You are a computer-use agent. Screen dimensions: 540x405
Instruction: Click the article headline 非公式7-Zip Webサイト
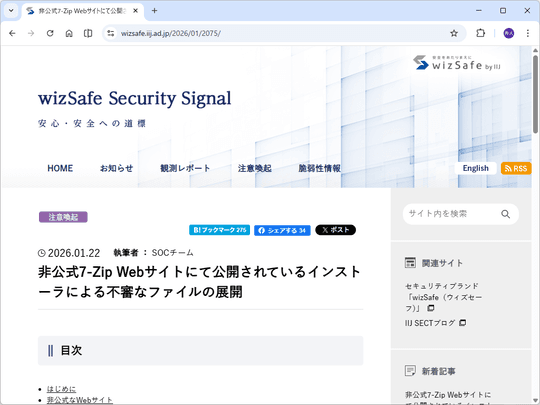point(199,282)
